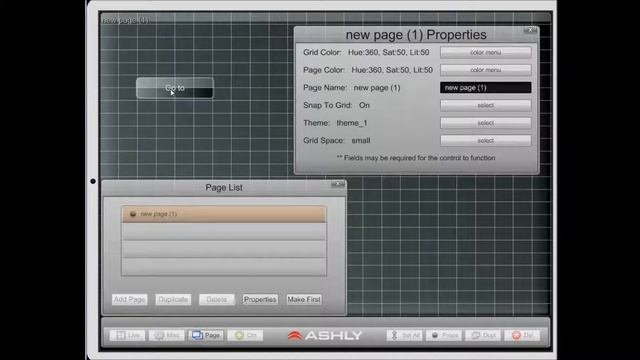Image resolution: width=640 pixels, height=360 pixels.
Task: Click the Theme: theme_1 label
Action: [335, 123]
